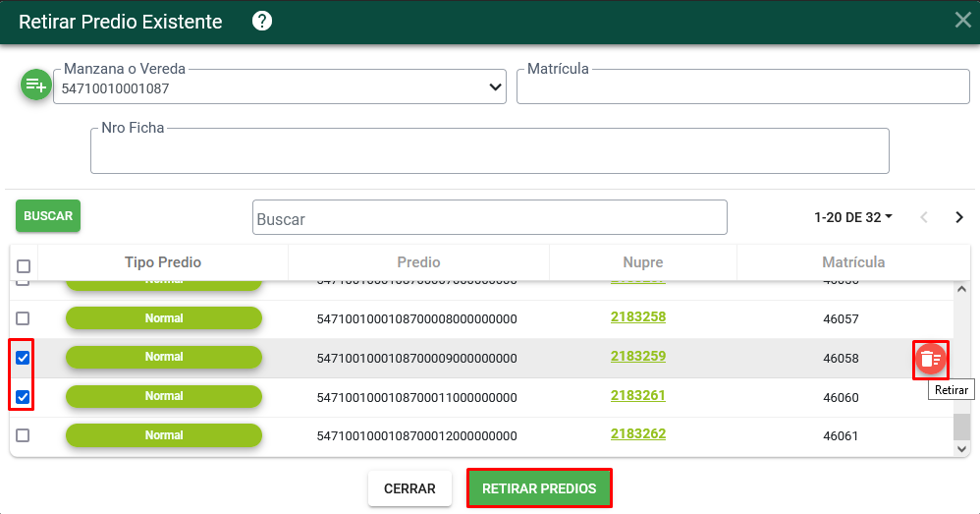Image resolution: width=980 pixels, height=514 pixels.
Task: Sort by Tipo Predio column header
Action: pos(162,262)
